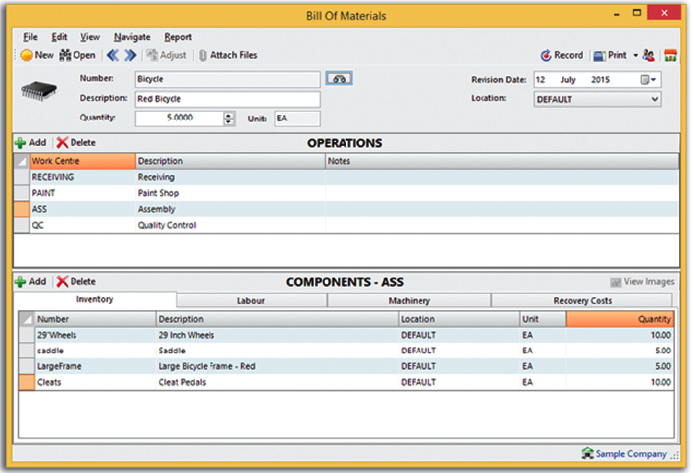Switch to the Labour tab

[x=251, y=300]
